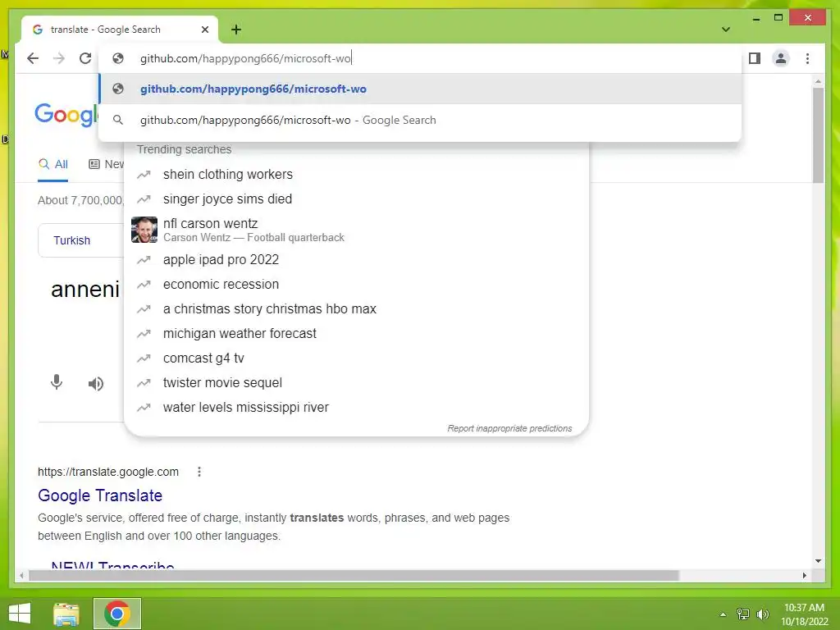840x630 pixels.
Task: Open the network status tray icon
Action: tap(743, 614)
